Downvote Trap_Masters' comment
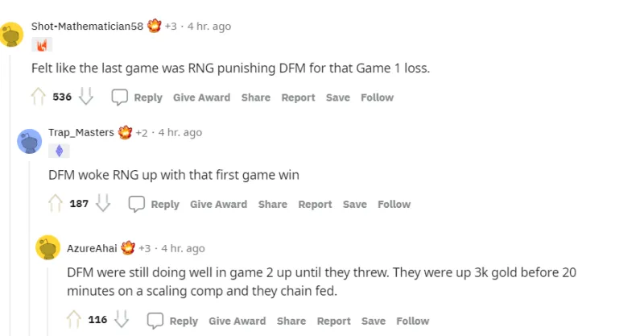 click(103, 204)
